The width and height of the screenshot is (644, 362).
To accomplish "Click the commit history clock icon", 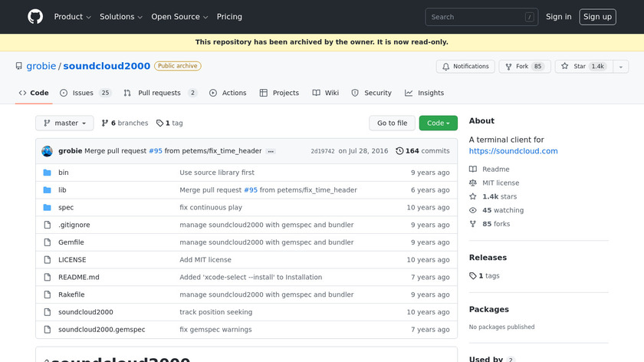I will [x=399, y=151].
